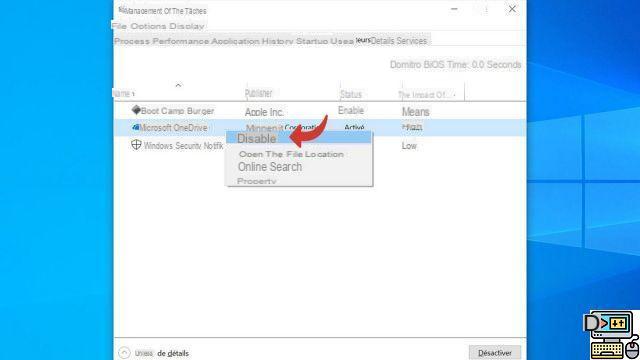Screen dimensions: 640x360
Task: Click the Windows Security shield icon
Action: click(x=136, y=144)
